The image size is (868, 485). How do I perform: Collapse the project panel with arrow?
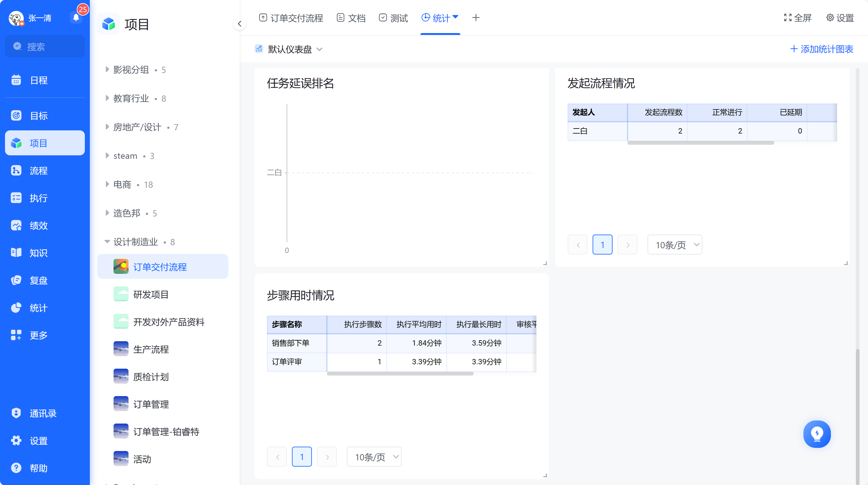[x=240, y=24]
